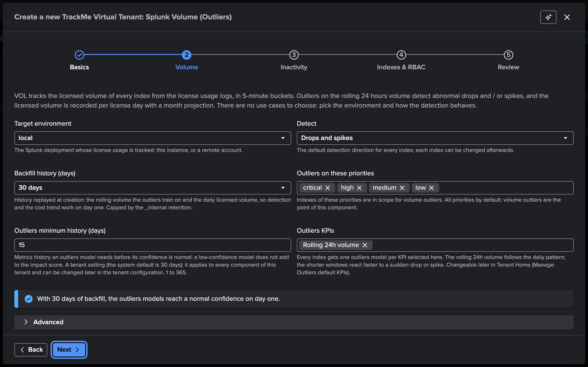
Task: Jump to the Review step label
Action: (508, 67)
